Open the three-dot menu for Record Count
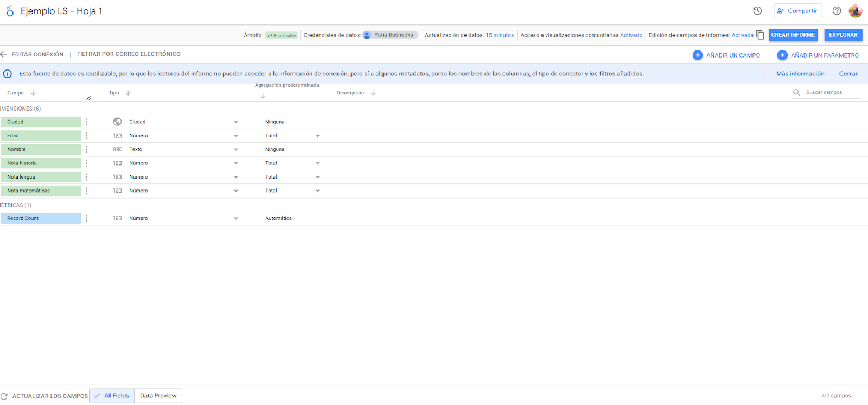Image resolution: width=868 pixels, height=405 pixels. pyautogui.click(x=86, y=218)
